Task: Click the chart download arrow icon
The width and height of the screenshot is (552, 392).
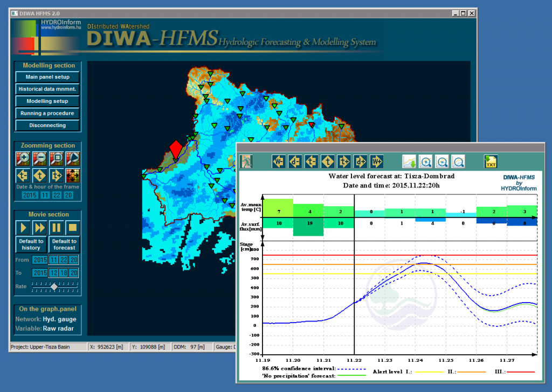Action: point(410,162)
